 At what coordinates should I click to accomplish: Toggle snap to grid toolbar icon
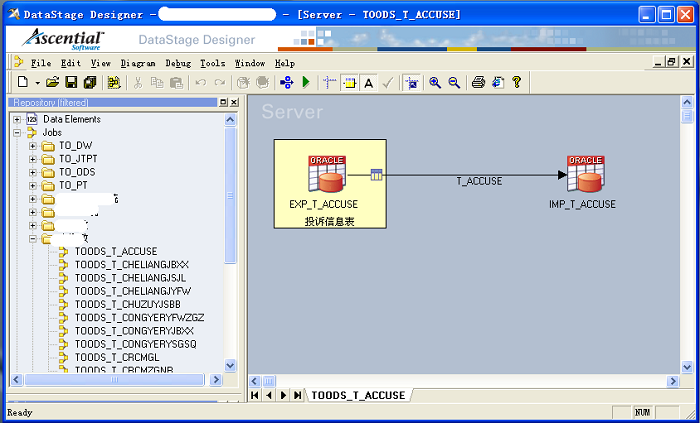coord(412,83)
